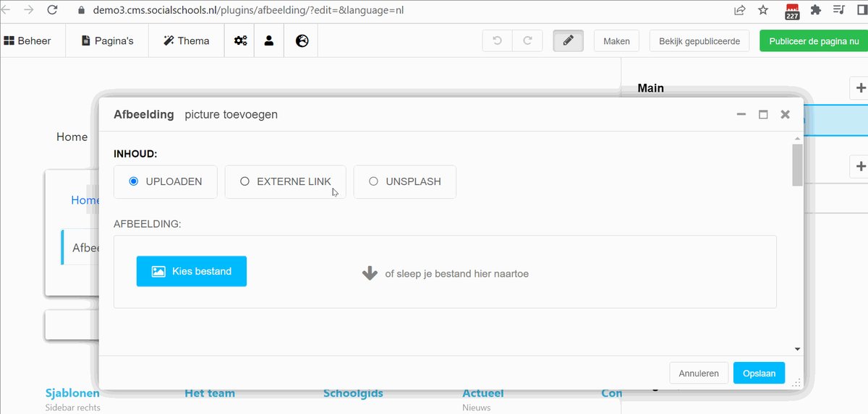Click the globe icon in CMS toolbar

point(302,40)
